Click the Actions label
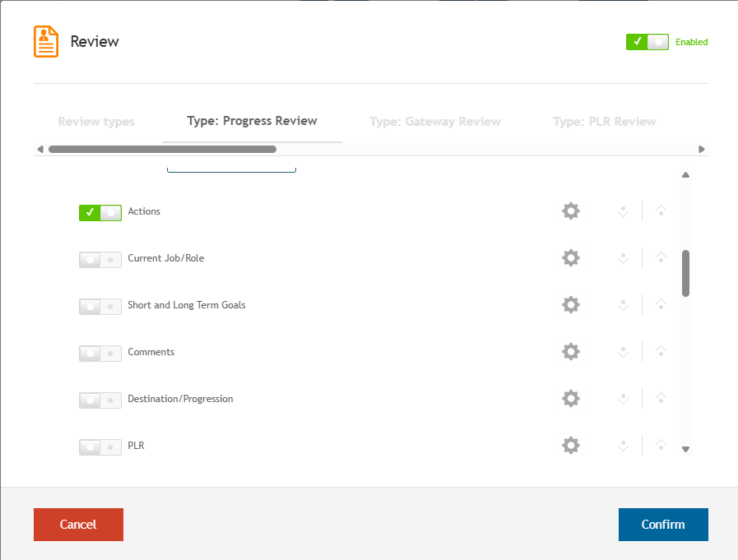 (144, 211)
